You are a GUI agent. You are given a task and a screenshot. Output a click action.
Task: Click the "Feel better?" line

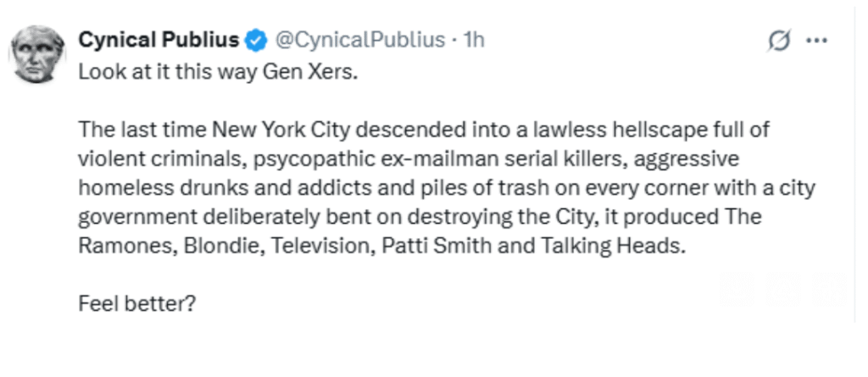[137, 302]
